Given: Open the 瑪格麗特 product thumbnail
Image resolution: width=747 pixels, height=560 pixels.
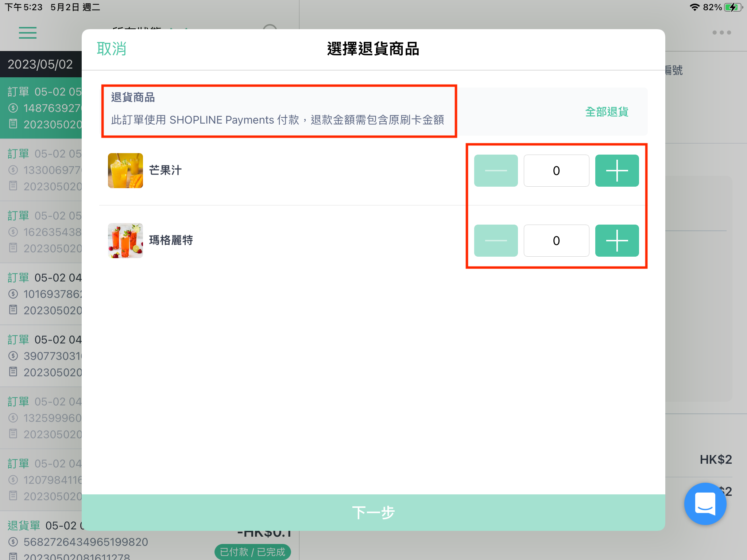Looking at the screenshot, I should 125,241.
